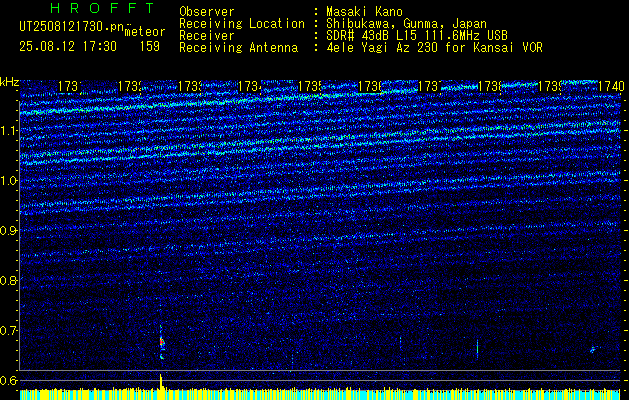Click the 1738 time marker
Screen dimensions: 629x400
point(491,86)
